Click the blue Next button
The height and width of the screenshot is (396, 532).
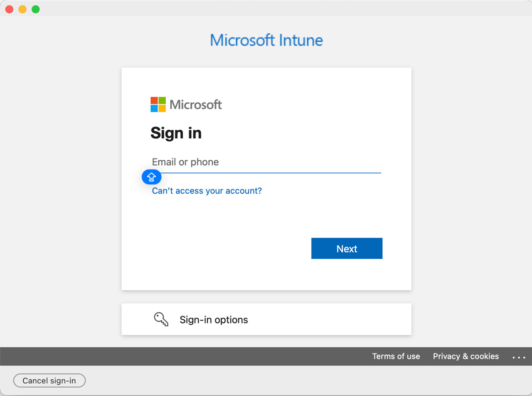tap(347, 248)
